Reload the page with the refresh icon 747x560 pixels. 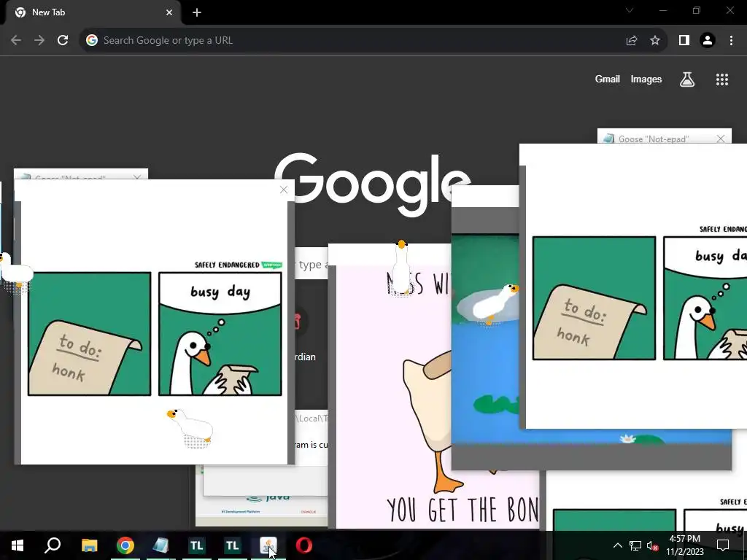(x=63, y=41)
